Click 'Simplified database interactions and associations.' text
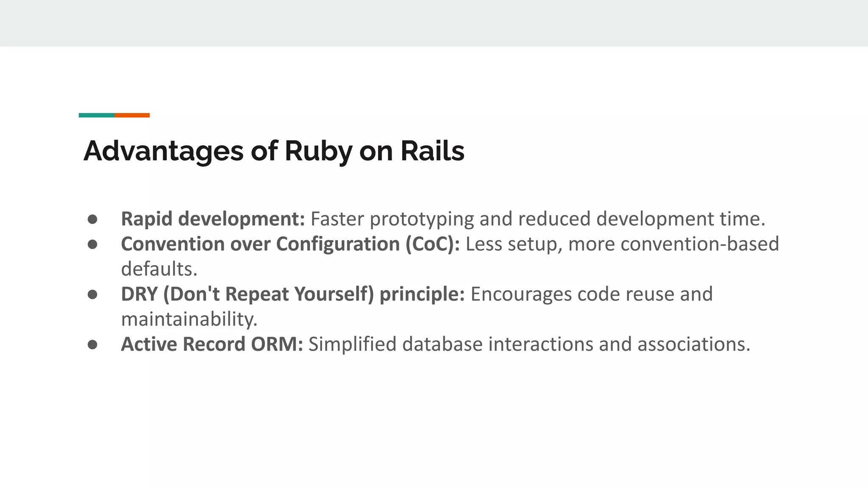 (x=529, y=344)
